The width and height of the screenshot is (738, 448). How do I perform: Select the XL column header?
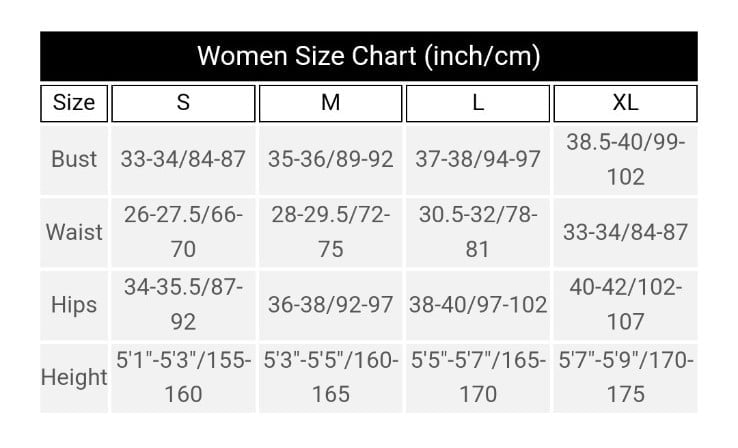tap(626, 103)
